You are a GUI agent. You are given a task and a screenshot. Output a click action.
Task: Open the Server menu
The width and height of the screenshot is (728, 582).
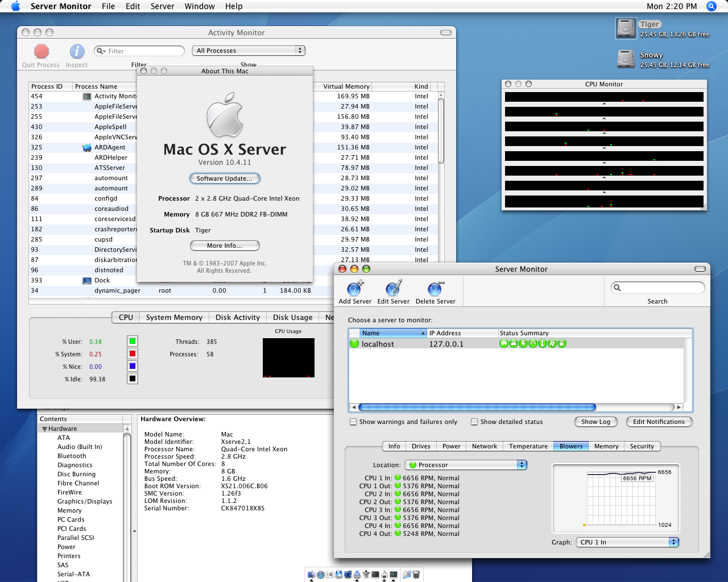(x=162, y=6)
